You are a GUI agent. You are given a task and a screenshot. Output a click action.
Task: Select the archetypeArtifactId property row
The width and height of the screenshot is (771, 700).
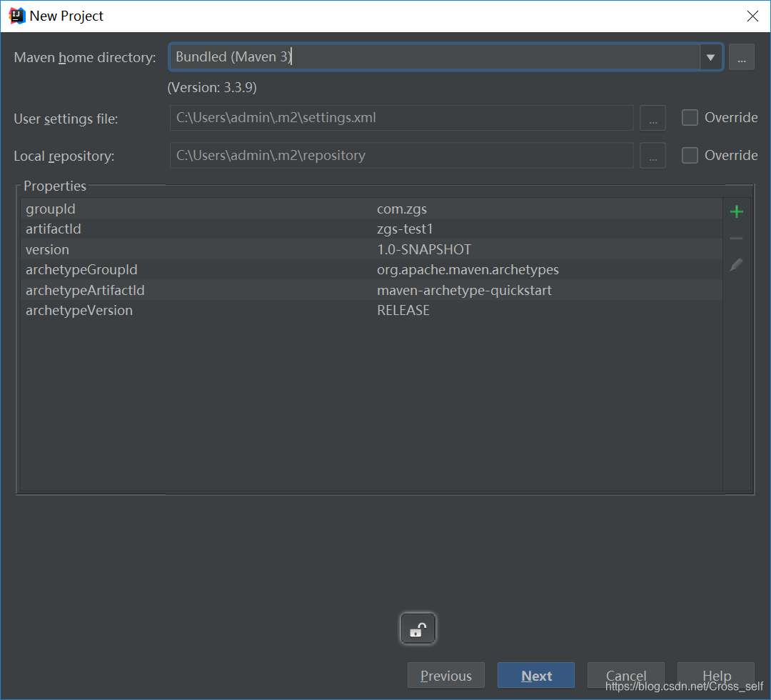point(371,290)
